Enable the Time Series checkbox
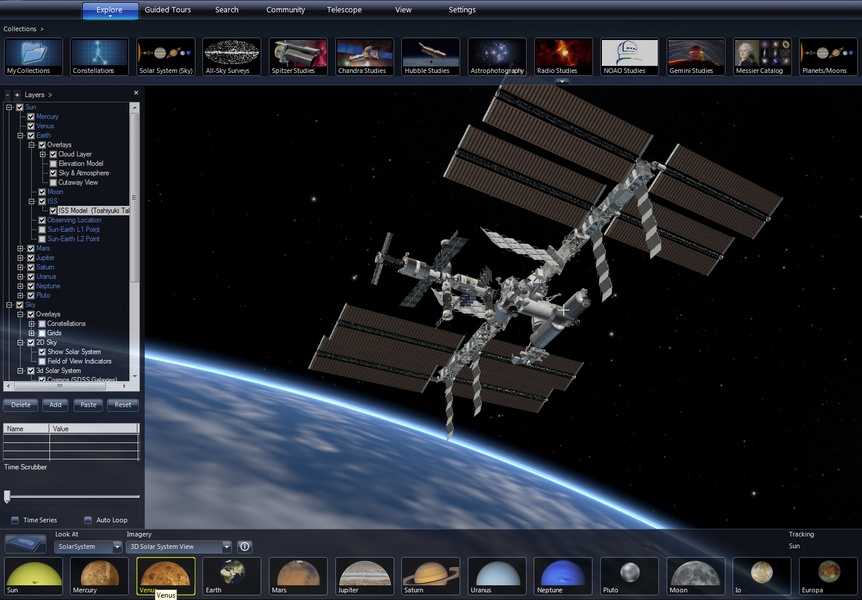 15,520
